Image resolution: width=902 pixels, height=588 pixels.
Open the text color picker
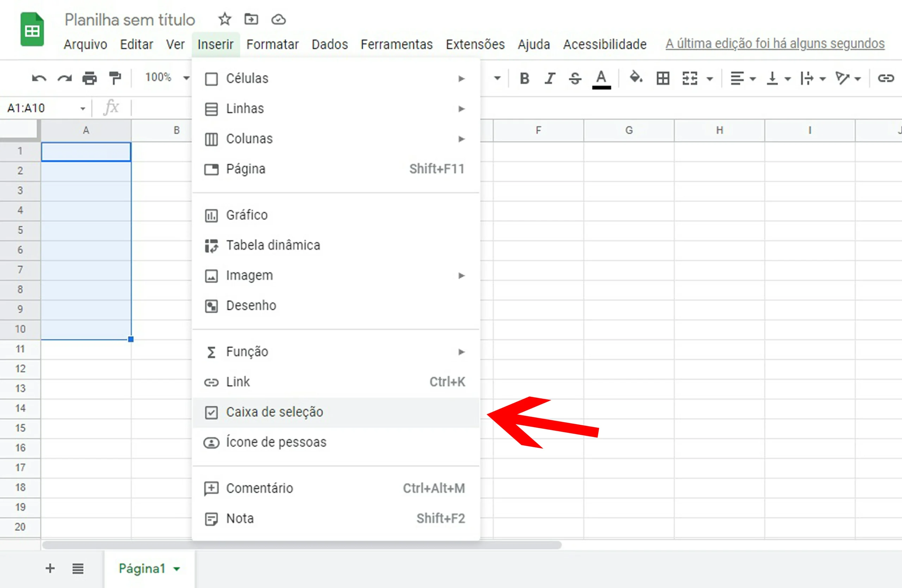coord(601,79)
